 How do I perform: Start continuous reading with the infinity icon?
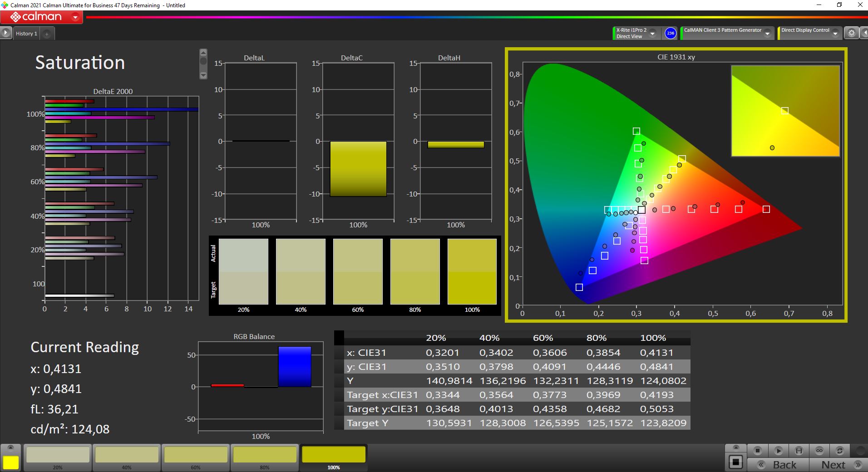point(819,451)
